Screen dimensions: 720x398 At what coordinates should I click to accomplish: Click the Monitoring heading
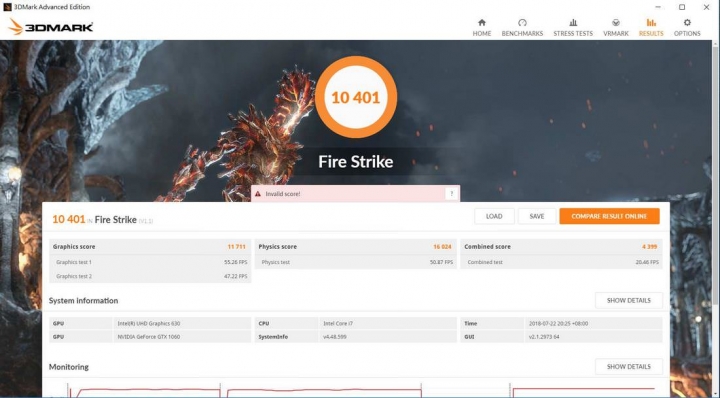69,367
